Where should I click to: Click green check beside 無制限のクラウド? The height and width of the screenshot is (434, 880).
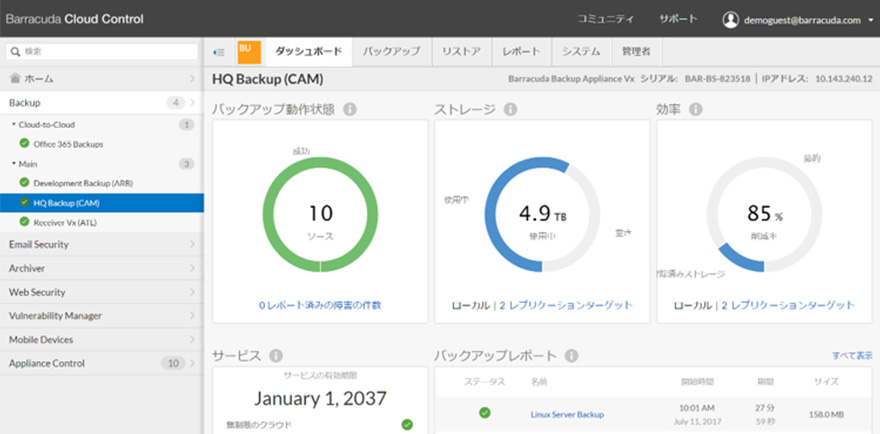pos(407,424)
